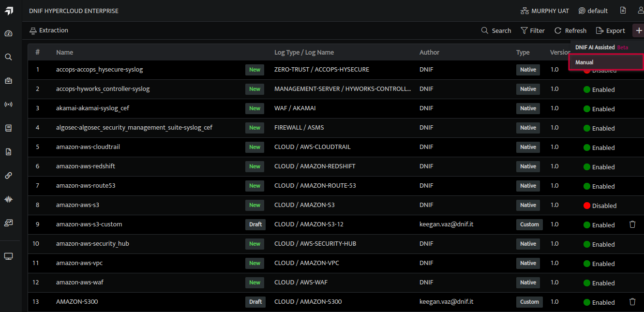Open the DNIF logo at top left
The image size is (644, 312).
click(9, 10)
